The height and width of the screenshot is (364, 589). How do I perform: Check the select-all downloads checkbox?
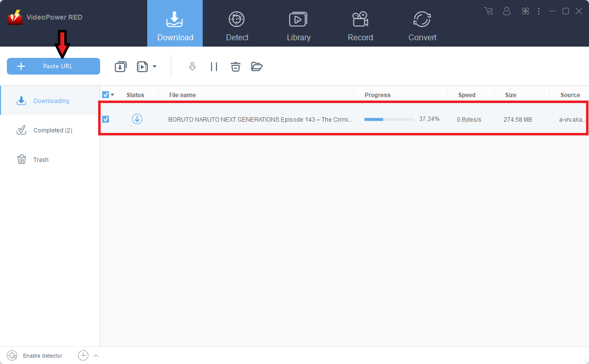(x=105, y=94)
